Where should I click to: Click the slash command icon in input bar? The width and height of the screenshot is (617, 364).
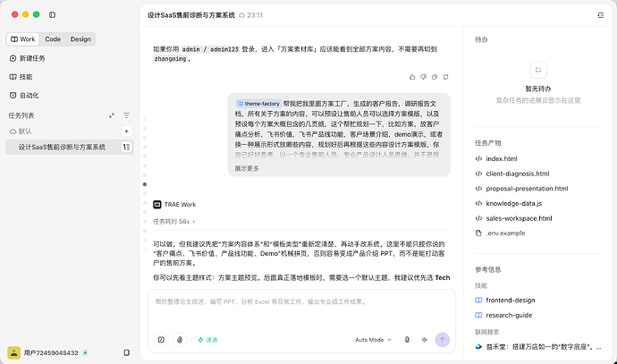pyautogui.click(x=161, y=340)
